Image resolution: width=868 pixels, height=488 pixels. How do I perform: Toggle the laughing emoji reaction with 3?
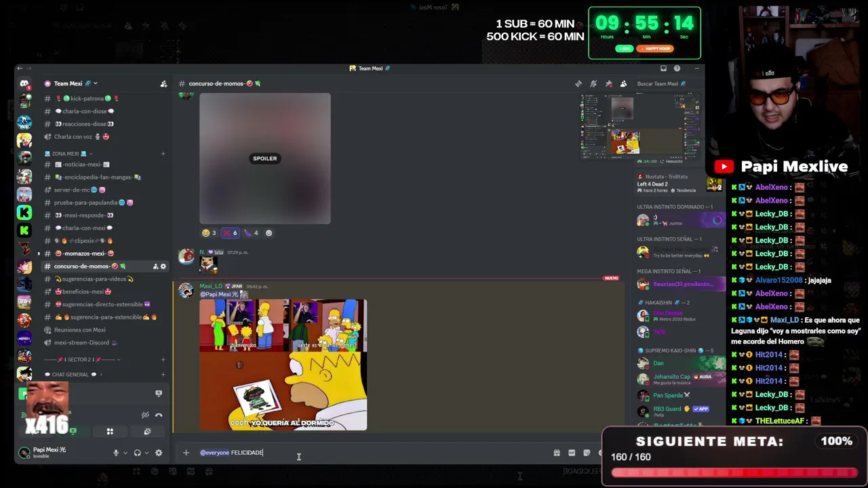(x=209, y=233)
